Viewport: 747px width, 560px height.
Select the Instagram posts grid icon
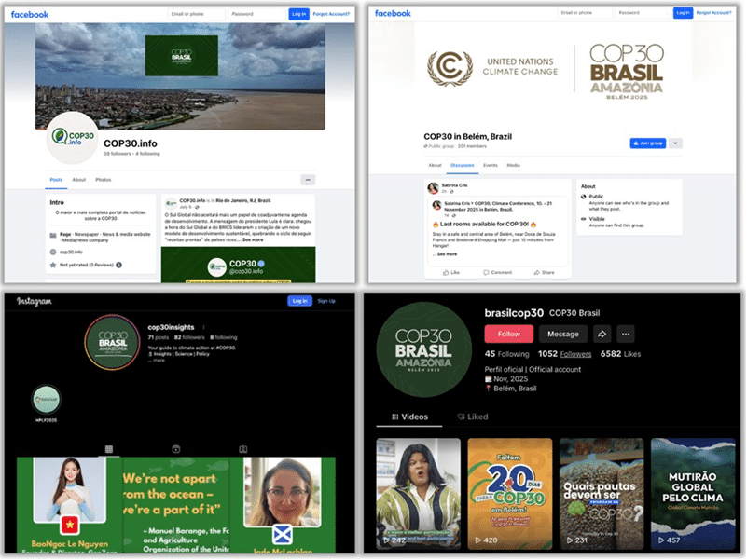109,448
